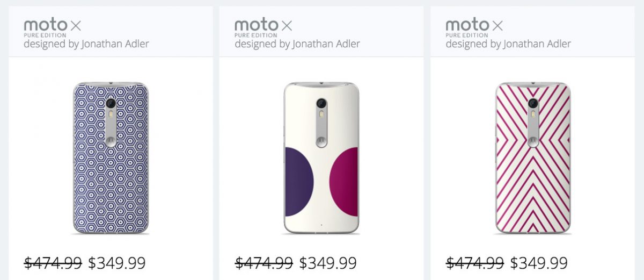
Task: Select 'designed by Jonathan Adler' on the right card
Action: pyautogui.click(x=508, y=44)
